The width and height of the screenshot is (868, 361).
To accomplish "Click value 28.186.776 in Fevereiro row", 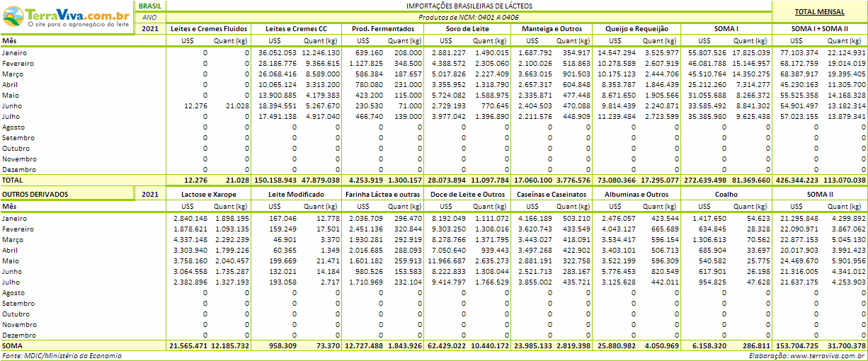I will (x=278, y=64).
